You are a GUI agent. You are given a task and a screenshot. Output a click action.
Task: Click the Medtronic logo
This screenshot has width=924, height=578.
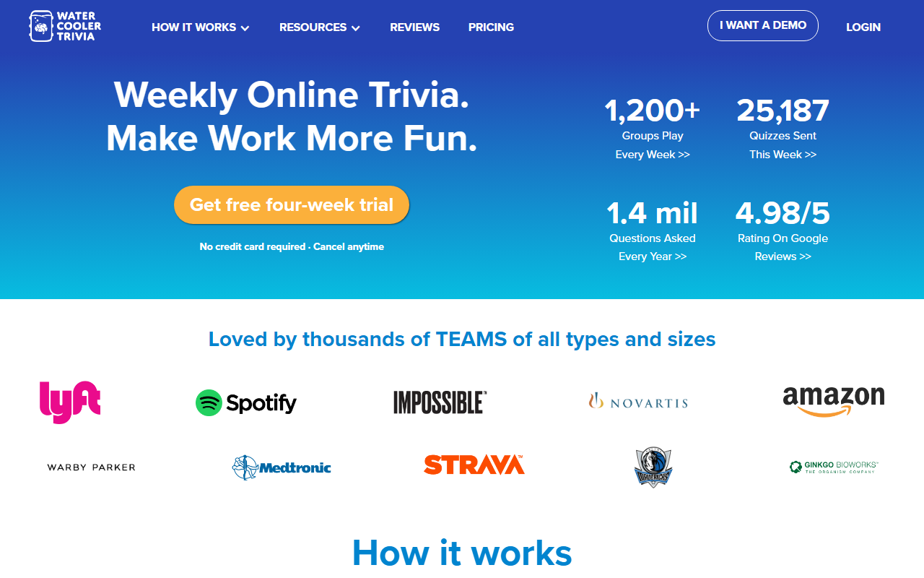[282, 467]
